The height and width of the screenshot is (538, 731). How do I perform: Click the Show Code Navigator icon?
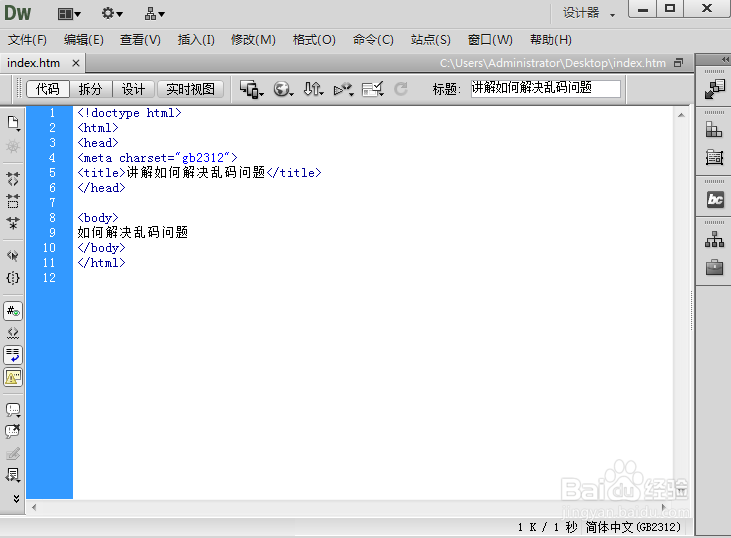13,147
